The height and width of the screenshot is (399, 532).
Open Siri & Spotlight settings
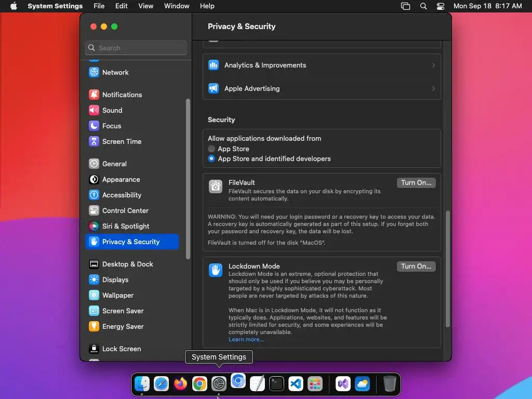[x=132, y=227]
